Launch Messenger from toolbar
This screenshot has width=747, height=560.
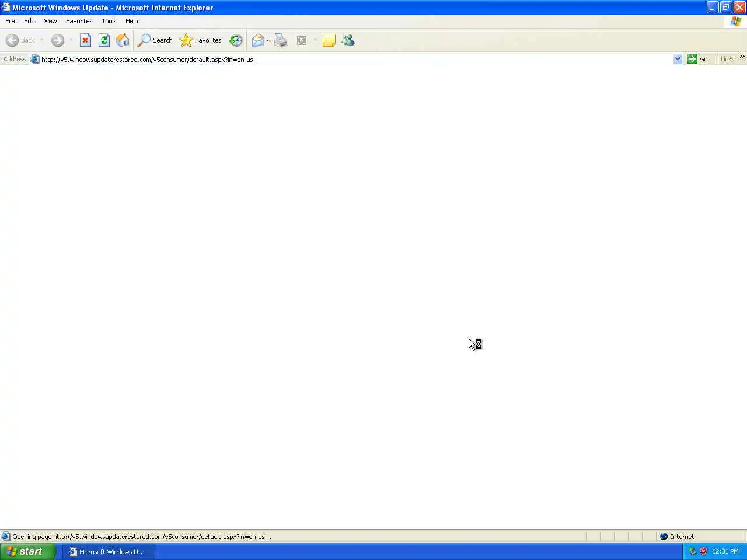pos(348,40)
